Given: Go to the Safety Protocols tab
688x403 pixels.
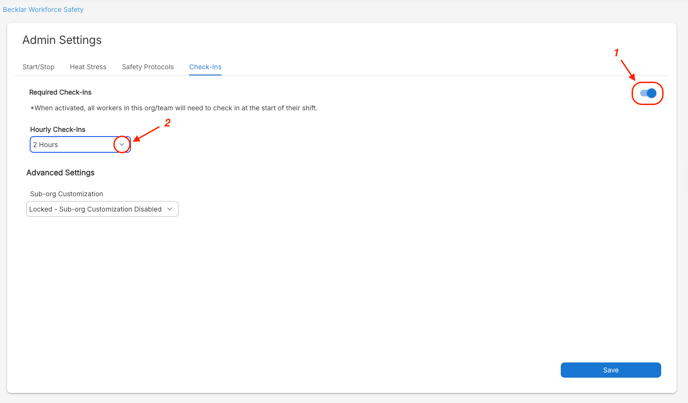Looking at the screenshot, I should 147,67.
